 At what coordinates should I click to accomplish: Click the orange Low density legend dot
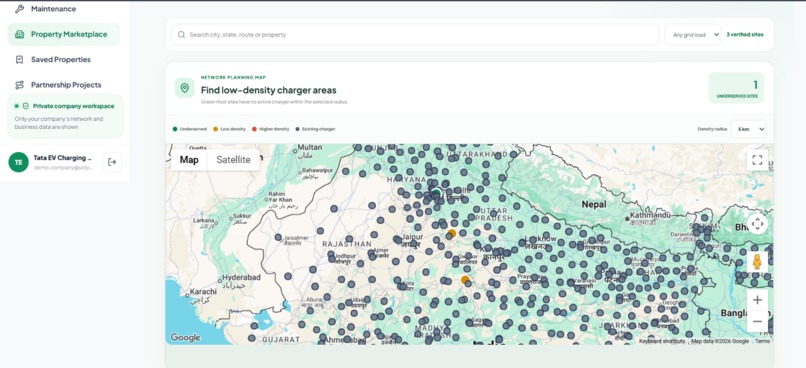tap(215, 129)
